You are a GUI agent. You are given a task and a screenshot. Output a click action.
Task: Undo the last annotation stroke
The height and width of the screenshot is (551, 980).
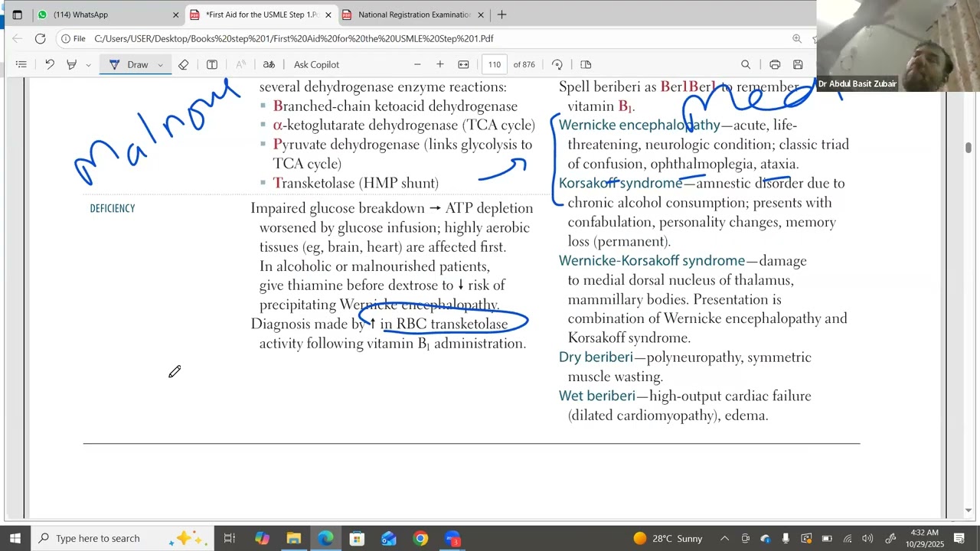tap(50, 64)
